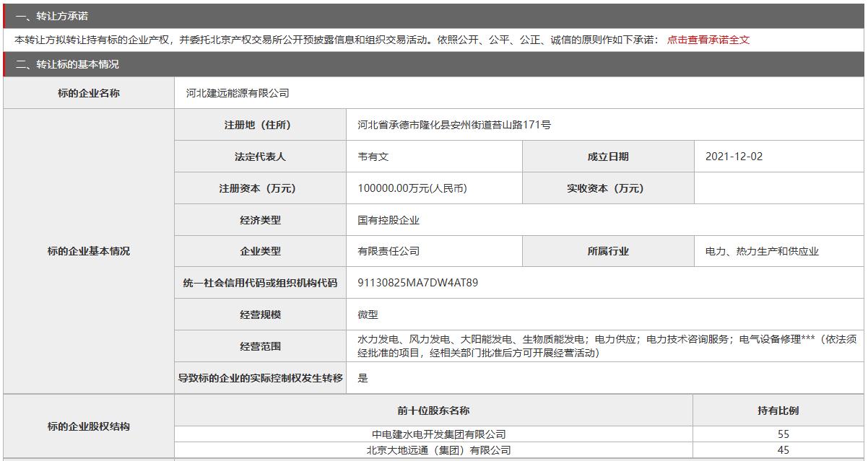This screenshot has width=868, height=461.
Task: Collapse the 二、转让标的基本情况 section header
Action: pos(67,64)
